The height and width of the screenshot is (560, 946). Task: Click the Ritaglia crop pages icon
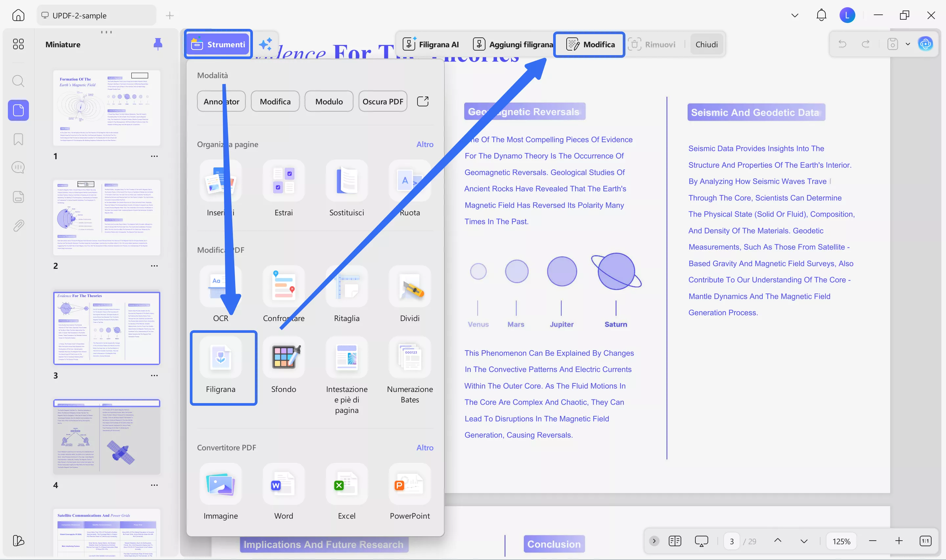click(x=347, y=287)
